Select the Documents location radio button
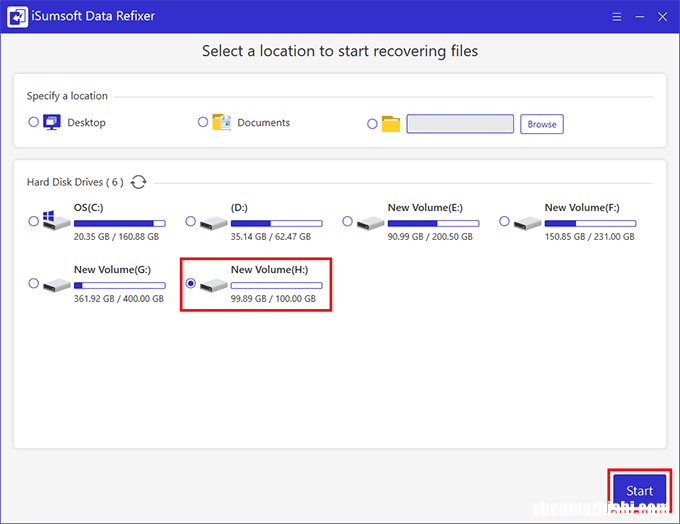 (x=203, y=122)
